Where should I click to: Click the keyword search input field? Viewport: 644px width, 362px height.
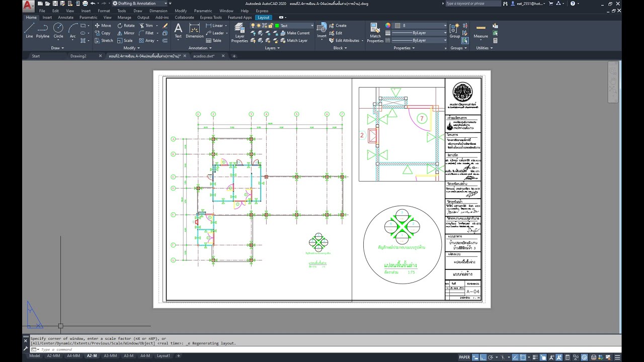(473, 4)
